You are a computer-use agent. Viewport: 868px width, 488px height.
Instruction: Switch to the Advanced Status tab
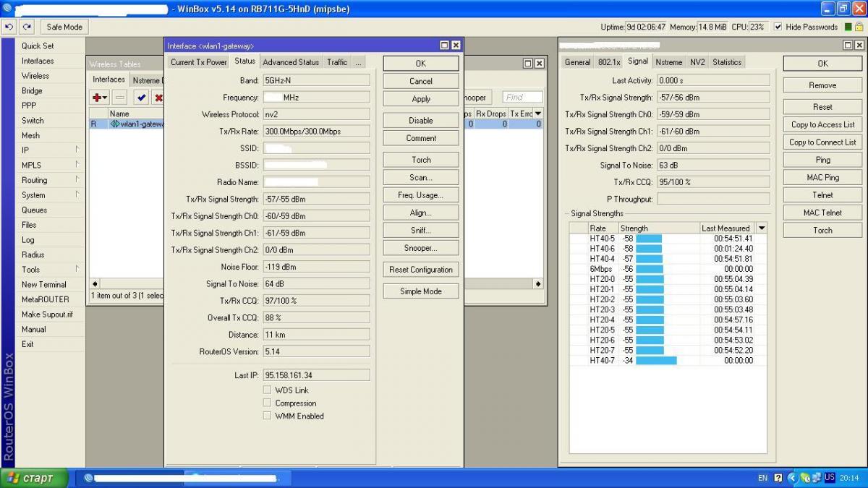point(290,62)
